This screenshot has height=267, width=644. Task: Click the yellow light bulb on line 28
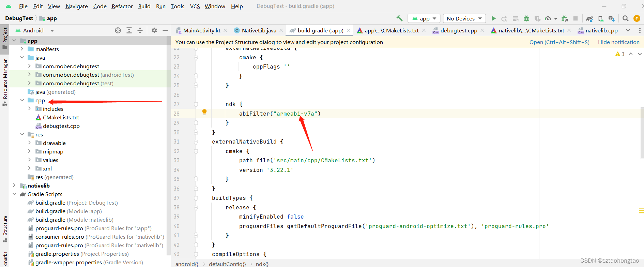[x=204, y=112]
